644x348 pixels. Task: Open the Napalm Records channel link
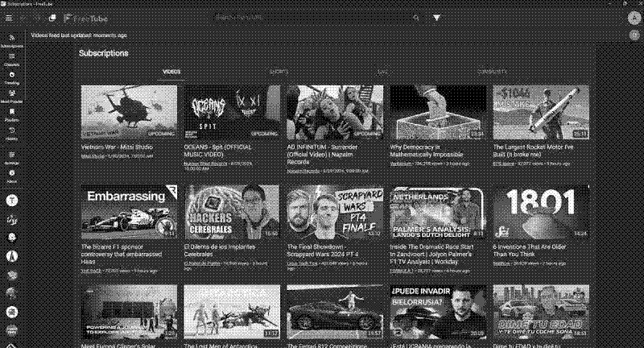click(304, 171)
